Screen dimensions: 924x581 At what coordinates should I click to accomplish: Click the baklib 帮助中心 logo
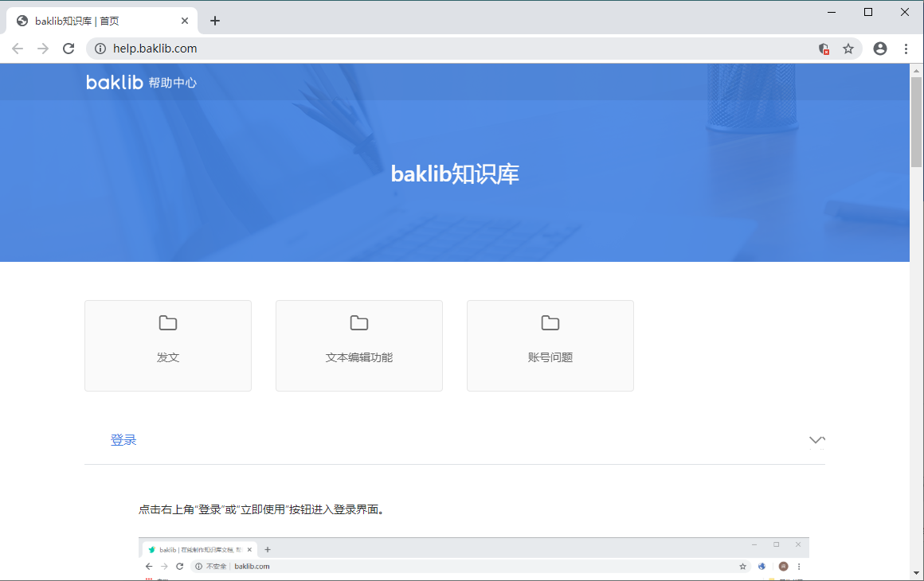[x=142, y=83]
